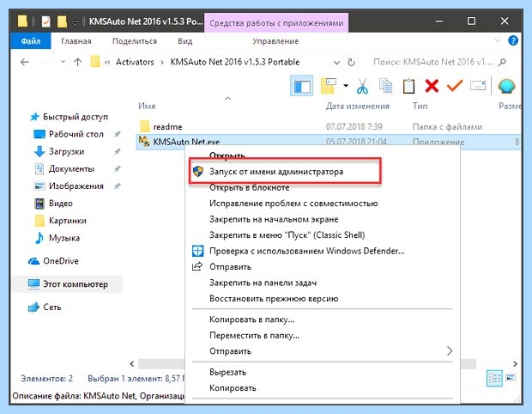This screenshot has height=414, width=532.
Task: Open the recent locations dropdown arrow
Action: click(x=63, y=62)
